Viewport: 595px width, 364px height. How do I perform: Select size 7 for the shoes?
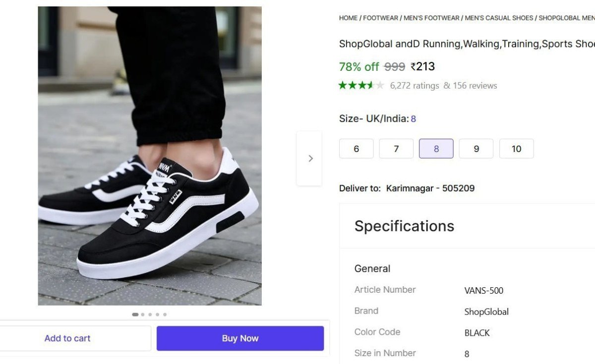click(x=396, y=149)
